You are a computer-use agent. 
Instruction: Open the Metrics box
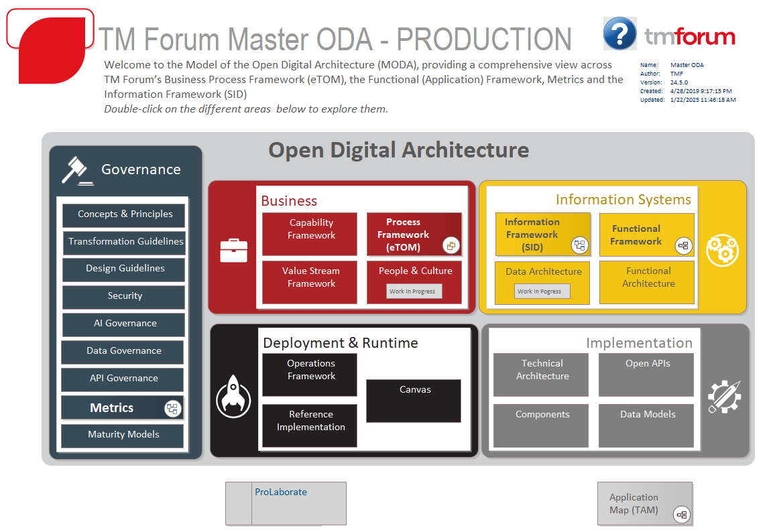(x=122, y=407)
